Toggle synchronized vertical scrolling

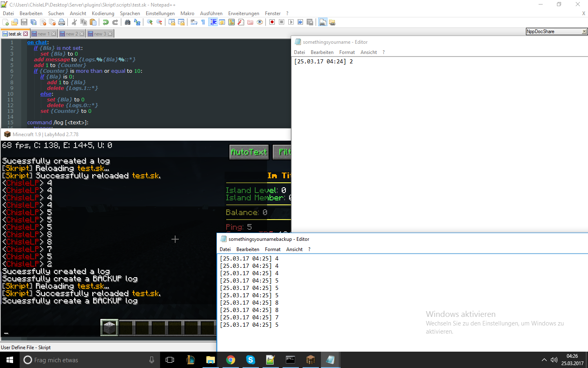click(172, 22)
